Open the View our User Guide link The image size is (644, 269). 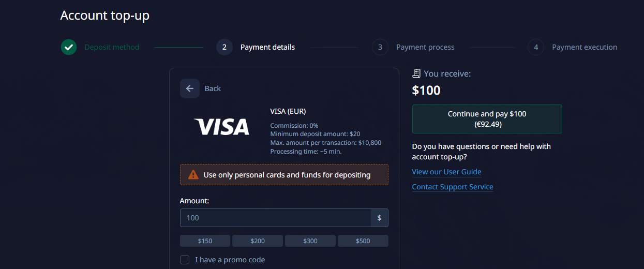[447, 172]
